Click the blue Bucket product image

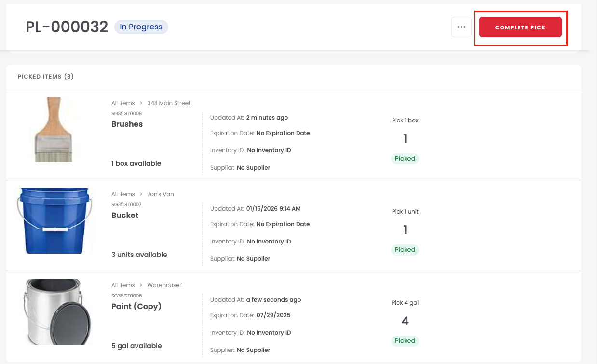54,220
